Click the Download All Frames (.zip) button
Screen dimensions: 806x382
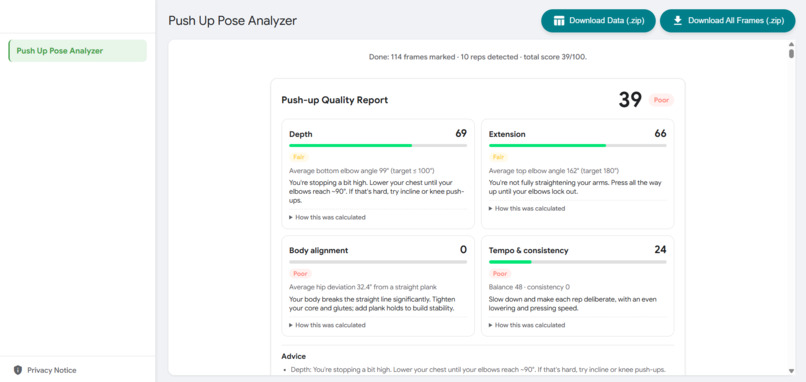(728, 21)
